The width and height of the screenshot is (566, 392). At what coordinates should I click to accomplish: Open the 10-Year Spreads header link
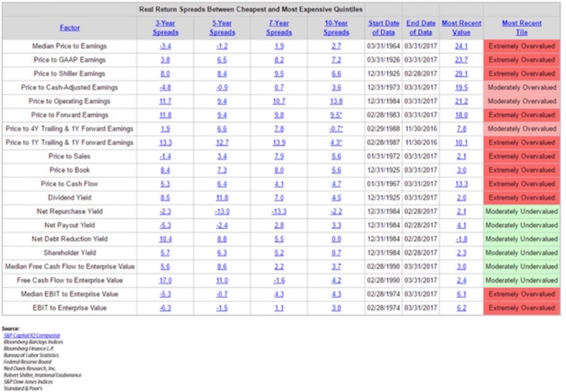click(x=336, y=28)
